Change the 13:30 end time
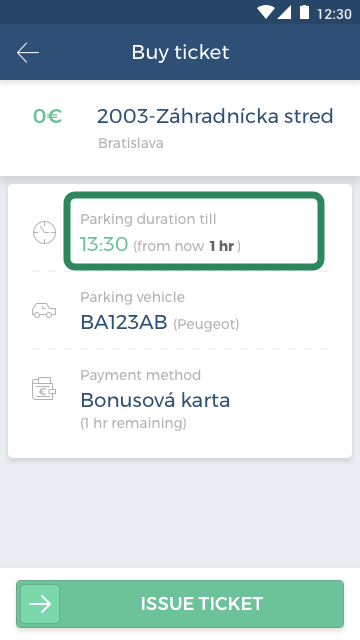360x640 pixels. point(104,244)
